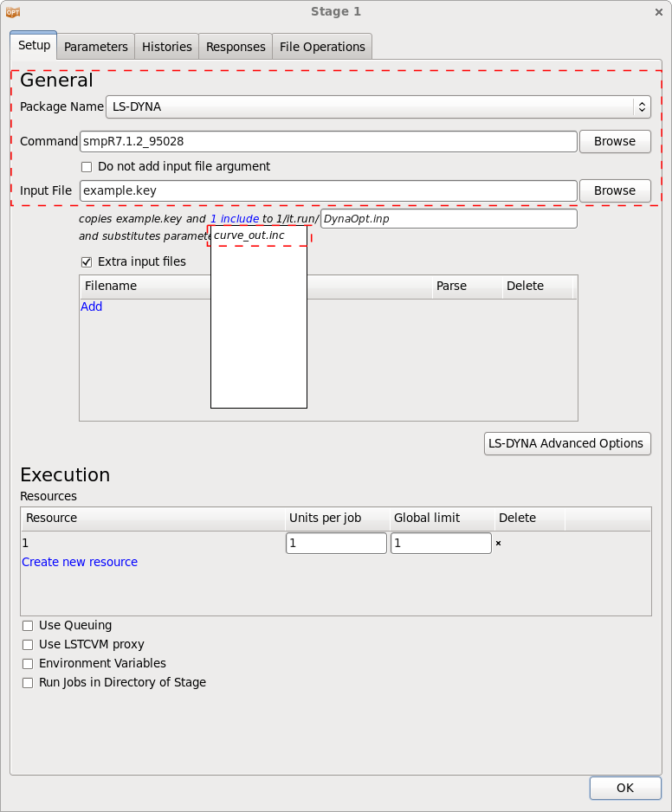This screenshot has width=672, height=812.
Task: Browse for the Input File
Action: [x=615, y=190]
